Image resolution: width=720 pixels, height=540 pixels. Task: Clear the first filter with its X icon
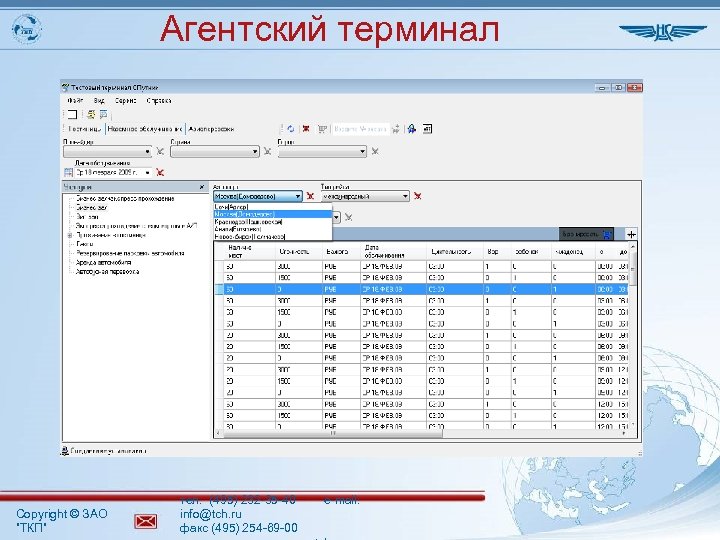(160, 151)
